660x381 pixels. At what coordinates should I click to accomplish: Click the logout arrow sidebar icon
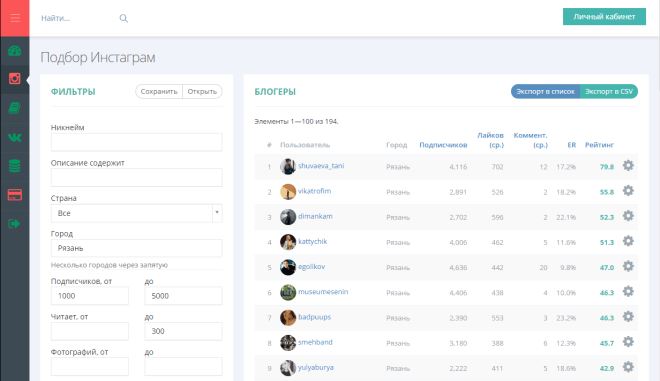15,224
